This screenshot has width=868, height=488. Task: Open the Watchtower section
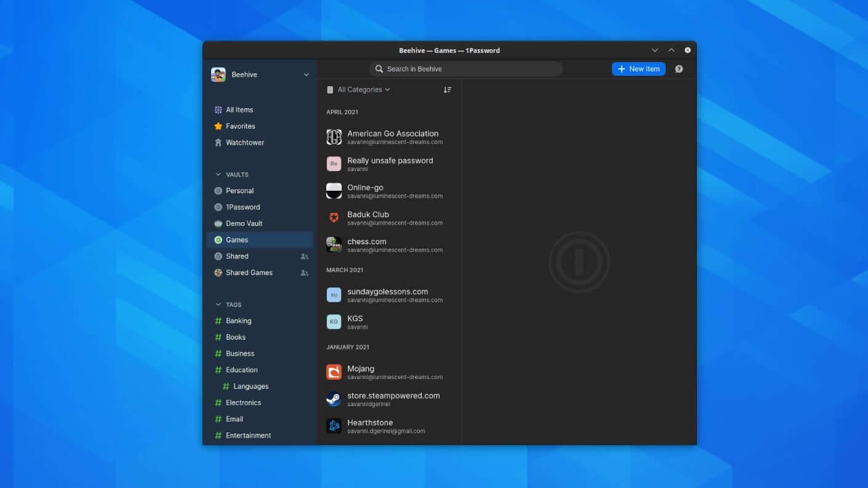tap(244, 142)
